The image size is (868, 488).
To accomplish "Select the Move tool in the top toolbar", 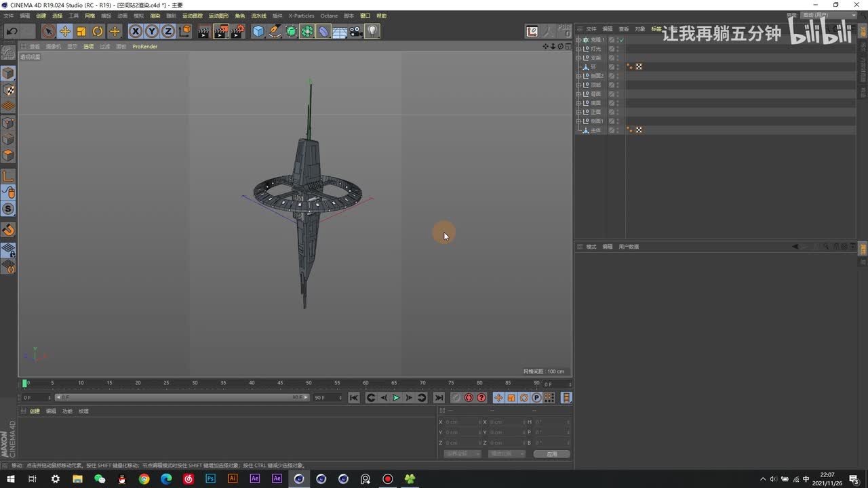I will tap(65, 31).
